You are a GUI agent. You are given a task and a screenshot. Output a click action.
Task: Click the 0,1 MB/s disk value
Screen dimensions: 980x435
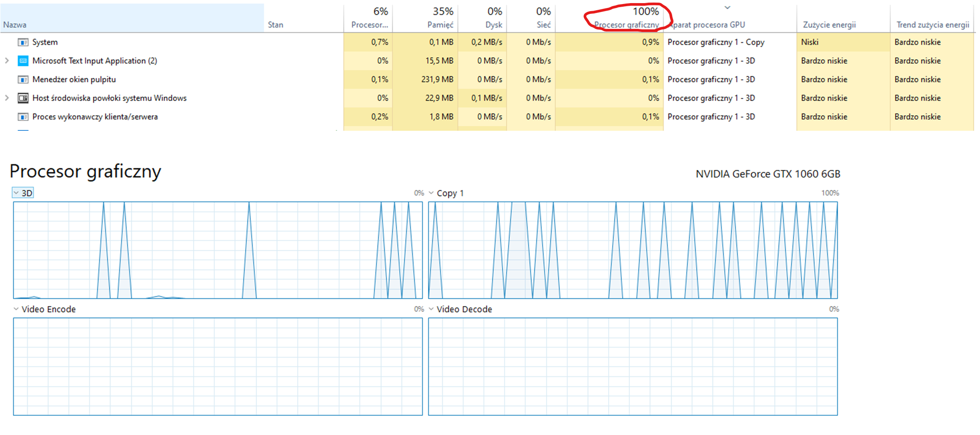coord(487,98)
